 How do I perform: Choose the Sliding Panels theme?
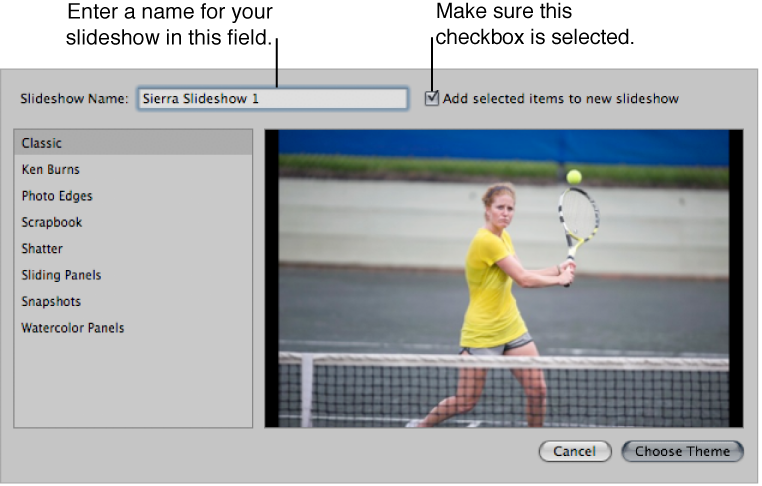point(133,275)
